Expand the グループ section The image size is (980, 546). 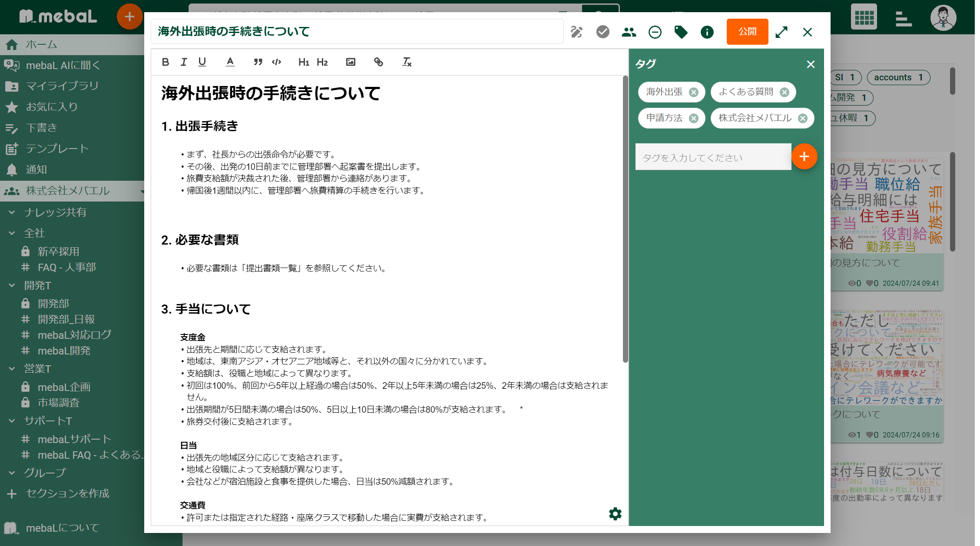coord(11,473)
